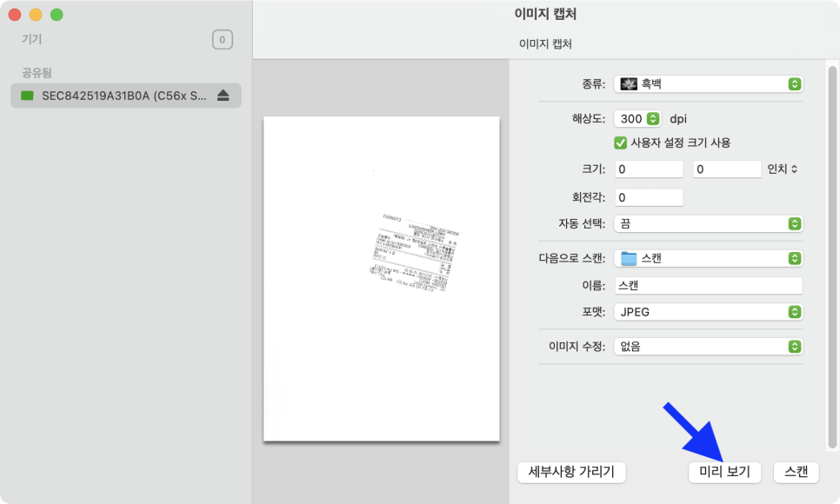The height and width of the screenshot is (504, 840).
Task: Click the eject icon beside the SEC842519A31B0A scanner
Action: [223, 96]
